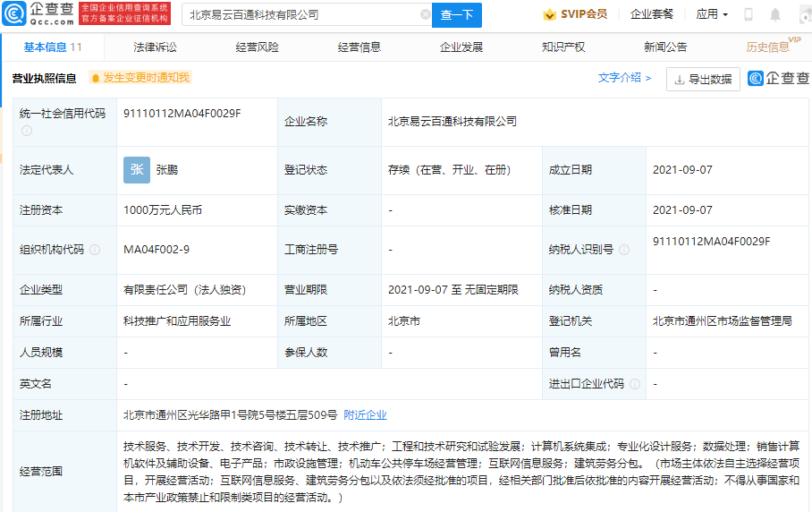Click the 查一下 search button
This screenshot has width=812, height=512.
click(457, 14)
